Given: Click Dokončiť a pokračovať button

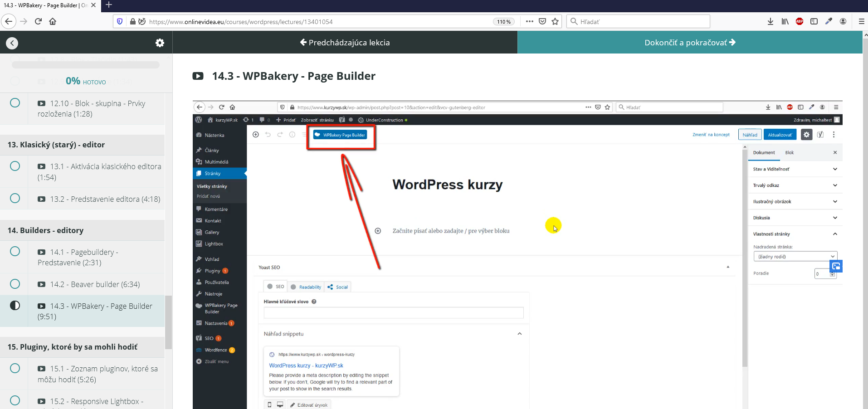Looking at the screenshot, I should (x=690, y=43).
